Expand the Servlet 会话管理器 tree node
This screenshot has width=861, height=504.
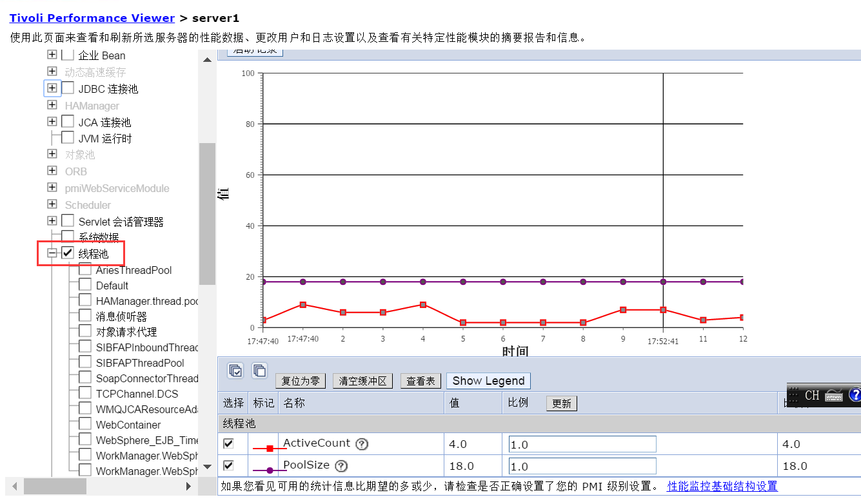tap(52, 220)
